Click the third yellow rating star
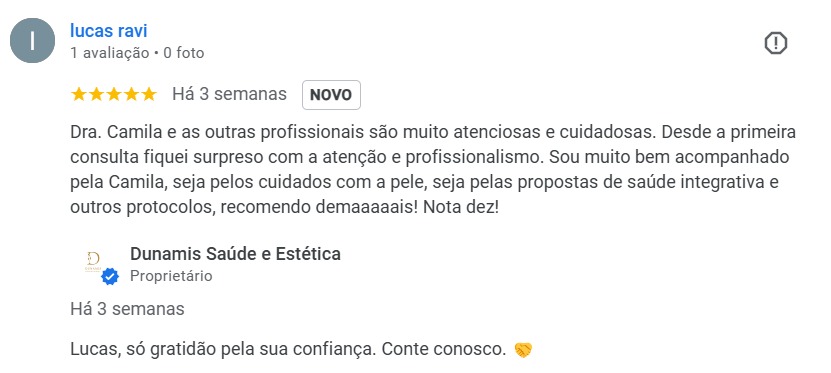The height and width of the screenshot is (373, 831). tap(113, 94)
